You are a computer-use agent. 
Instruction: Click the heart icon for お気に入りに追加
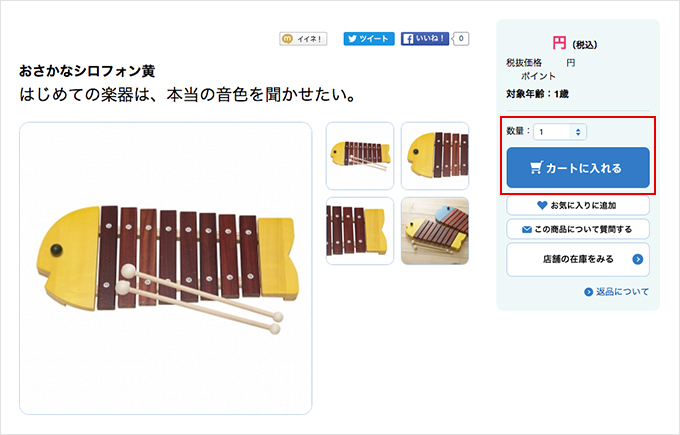pyautogui.click(x=542, y=205)
